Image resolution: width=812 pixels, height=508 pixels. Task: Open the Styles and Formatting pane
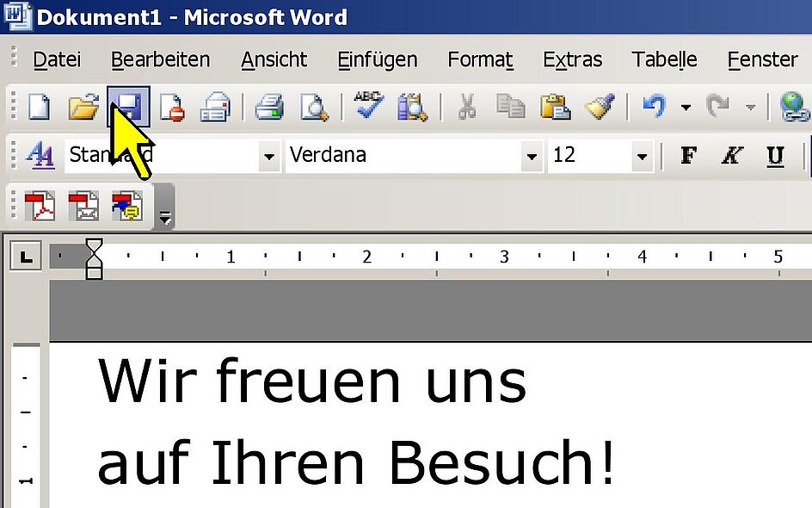click(x=40, y=155)
